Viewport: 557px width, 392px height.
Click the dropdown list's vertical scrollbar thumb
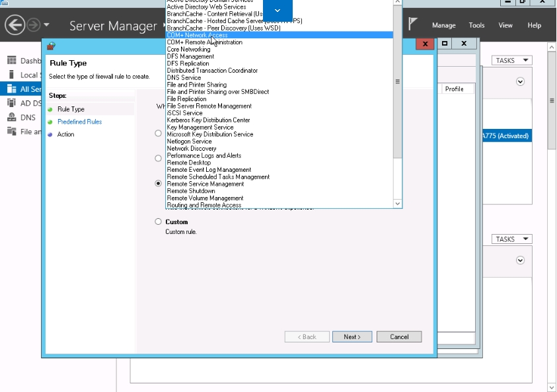click(x=398, y=82)
